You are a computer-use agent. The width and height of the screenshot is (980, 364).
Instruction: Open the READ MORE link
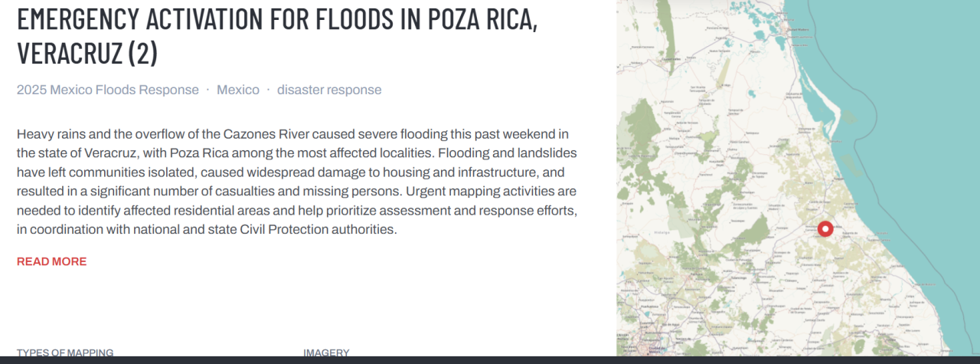pyautogui.click(x=51, y=261)
